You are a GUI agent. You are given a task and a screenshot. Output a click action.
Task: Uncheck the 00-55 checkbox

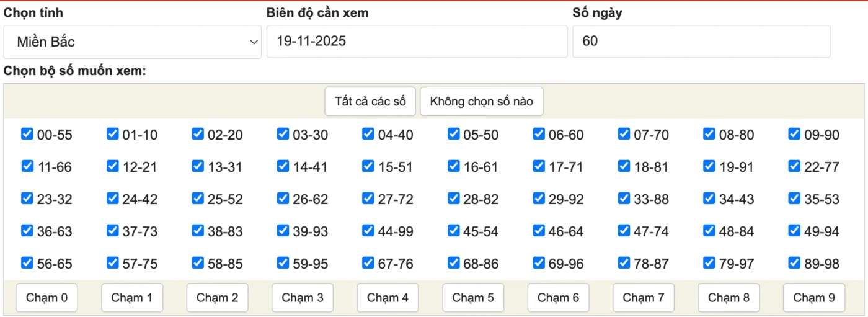(x=27, y=134)
